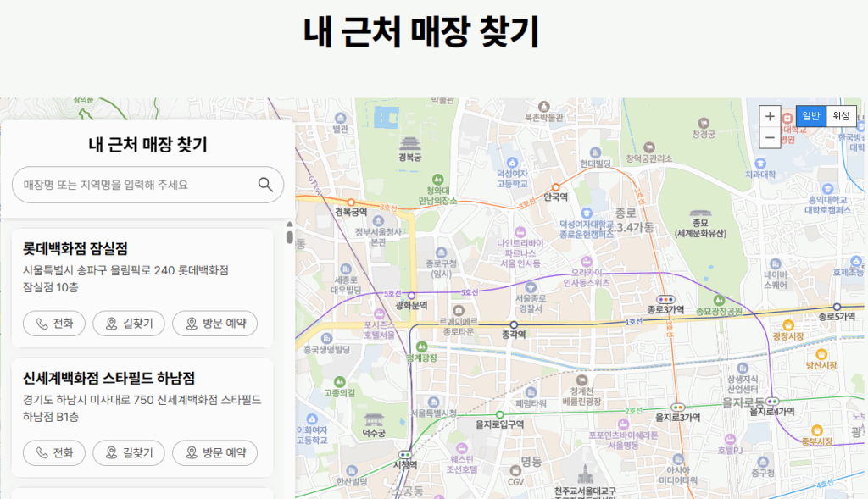This screenshot has height=499, width=868.
Task: Click 종묘광장공원 park marker
Action: [x=719, y=301]
